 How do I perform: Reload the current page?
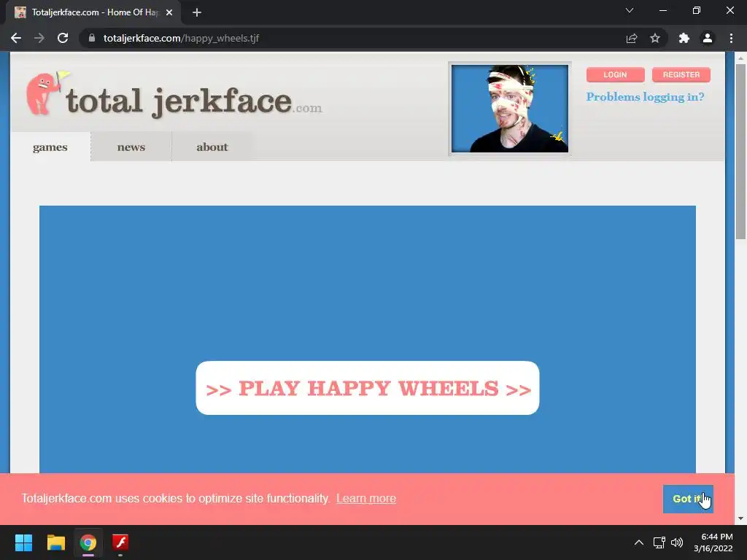(x=63, y=38)
